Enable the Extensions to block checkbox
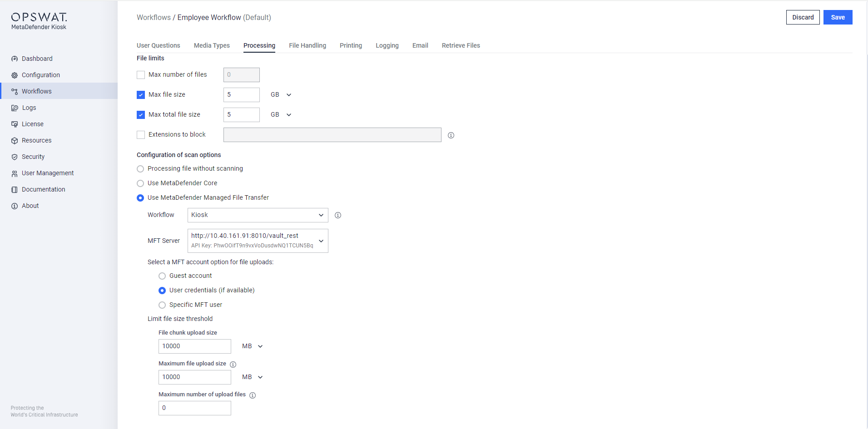This screenshot has height=429, width=868. pos(141,135)
